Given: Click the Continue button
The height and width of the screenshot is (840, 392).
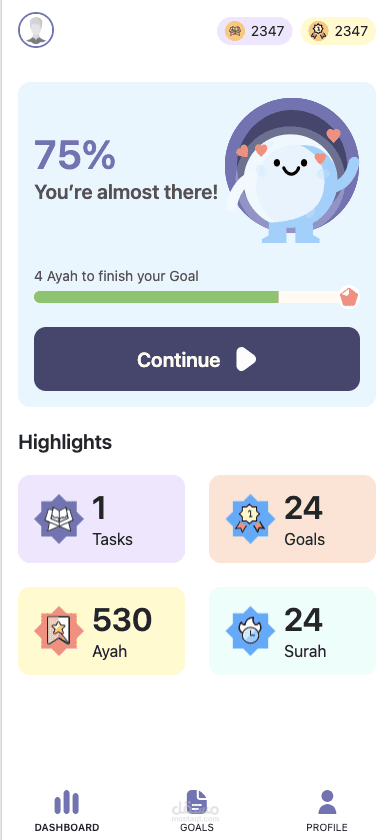Looking at the screenshot, I should [x=197, y=359].
